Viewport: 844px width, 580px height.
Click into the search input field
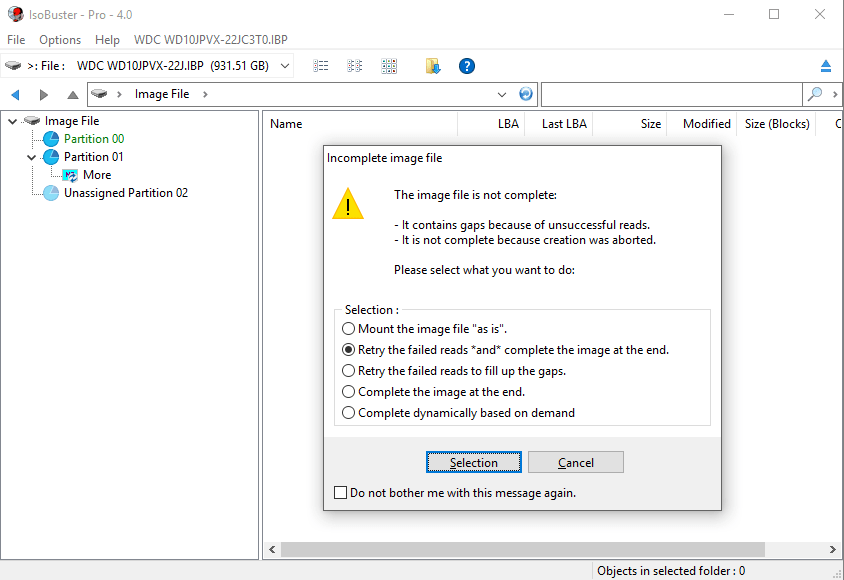pos(672,94)
